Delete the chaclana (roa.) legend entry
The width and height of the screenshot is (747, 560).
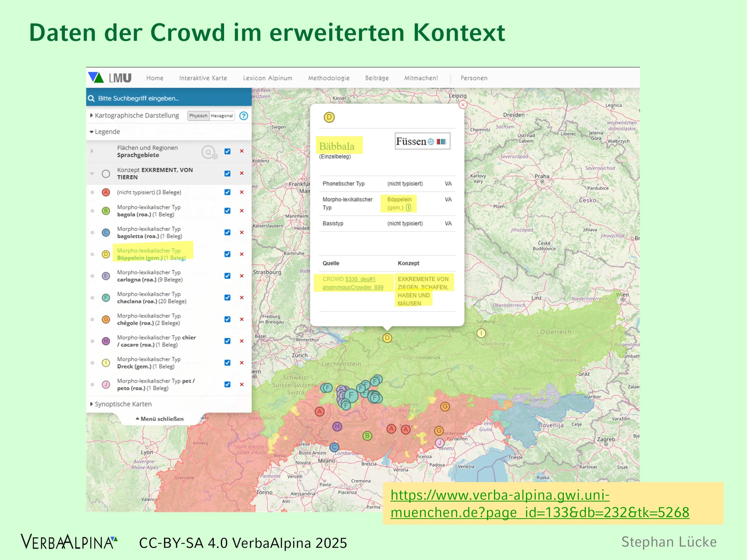click(242, 297)
